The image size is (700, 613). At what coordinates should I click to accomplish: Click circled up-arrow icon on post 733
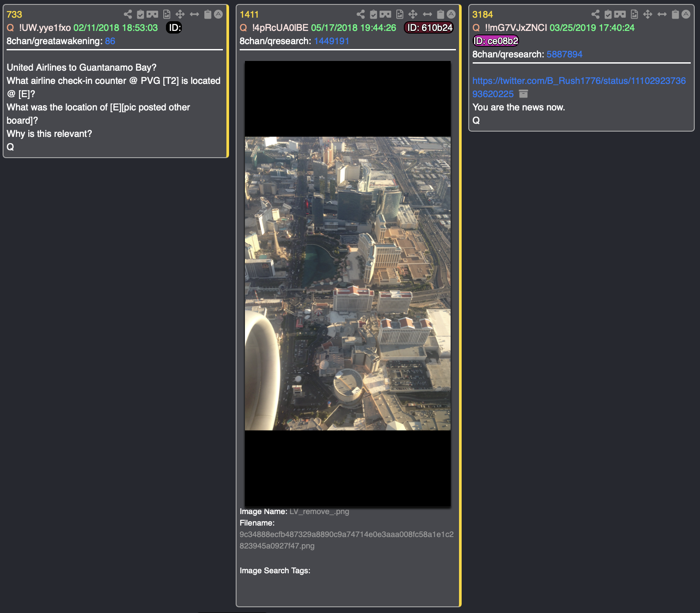(x=218, y=14)
